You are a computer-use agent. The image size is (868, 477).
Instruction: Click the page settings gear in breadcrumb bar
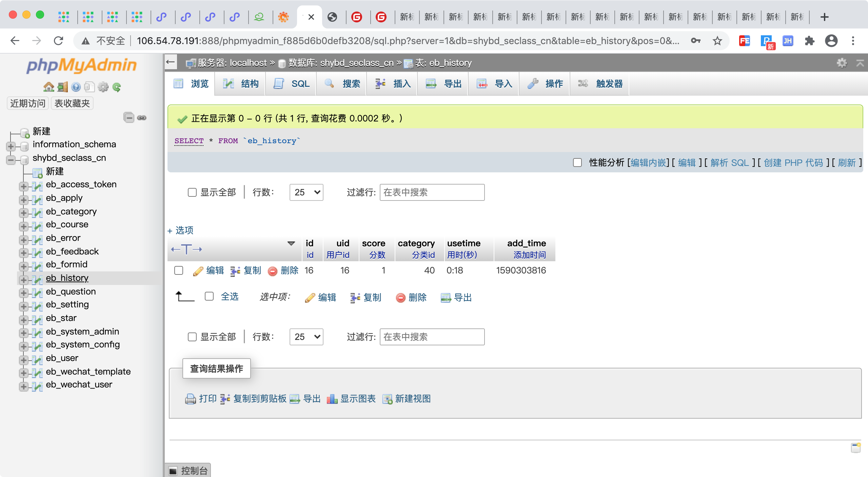tap(842, 63)
